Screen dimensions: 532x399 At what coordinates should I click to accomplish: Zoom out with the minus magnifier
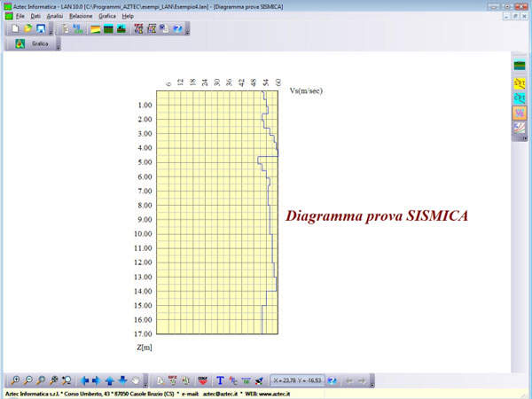click(27, 380)
